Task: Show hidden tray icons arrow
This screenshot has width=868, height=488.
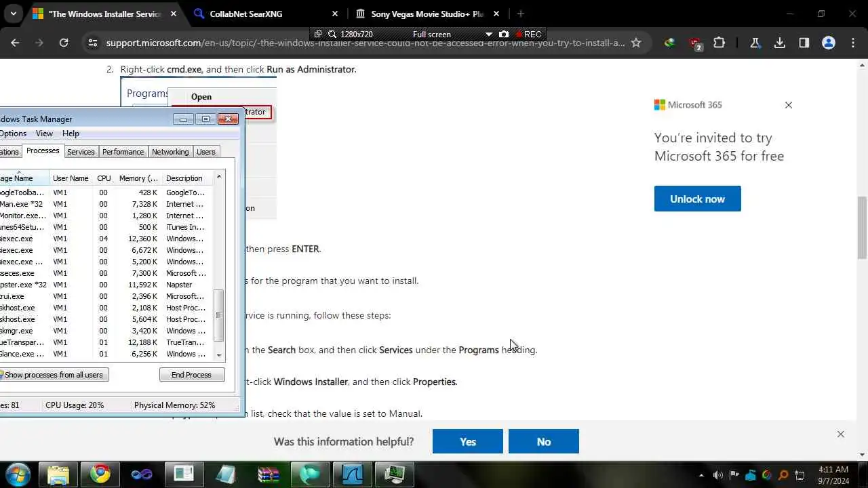Action: pyautogui.click(x=701, y=475)
